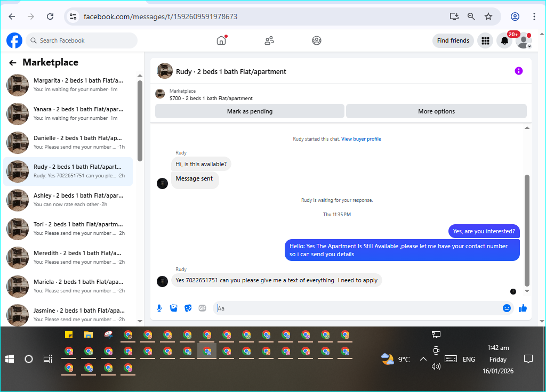Click Rudy's avatar in chat header

click(x=165, y=71)
